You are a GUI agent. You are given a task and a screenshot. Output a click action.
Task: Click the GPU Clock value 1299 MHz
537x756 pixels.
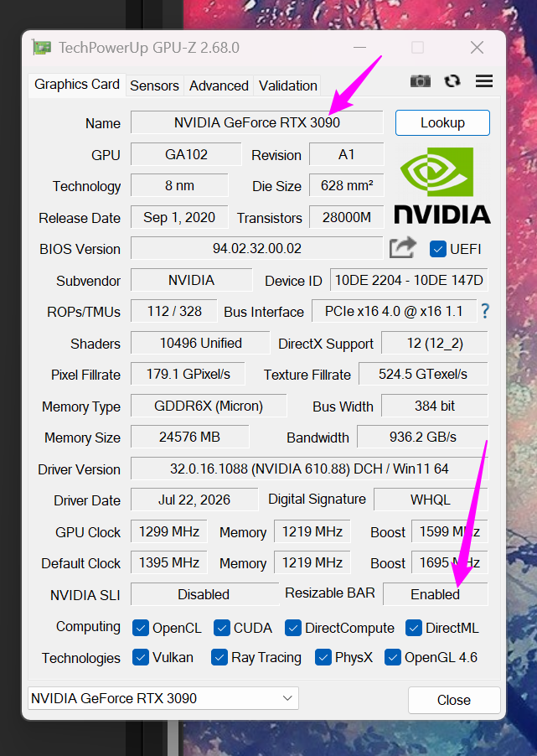click(168, 531)
